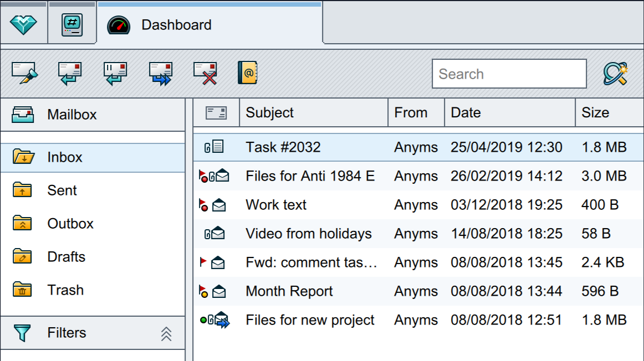The height and width of the screenshot is (361, 644).
Task: Click the reply all toolbar icon
Action: (x=115, y=73)
